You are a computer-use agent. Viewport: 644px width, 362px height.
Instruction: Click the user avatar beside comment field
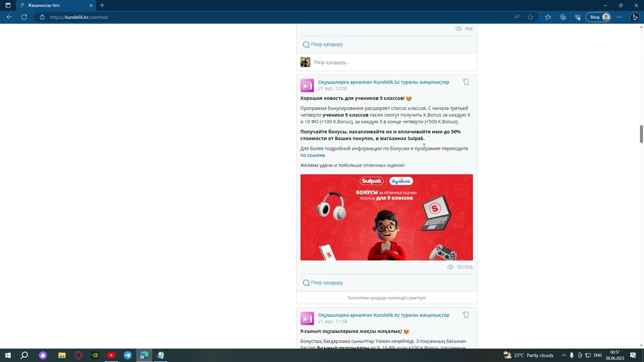tap(305, 62)
